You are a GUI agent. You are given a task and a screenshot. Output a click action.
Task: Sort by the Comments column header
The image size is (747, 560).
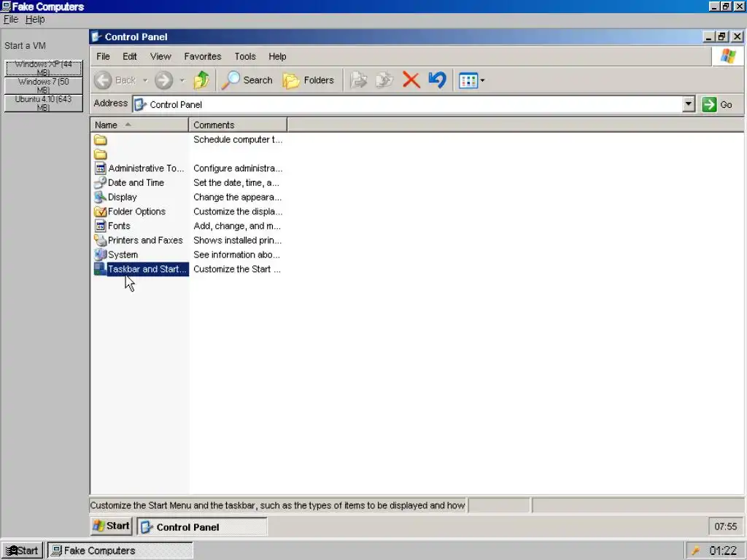click(x=238, y=125)
